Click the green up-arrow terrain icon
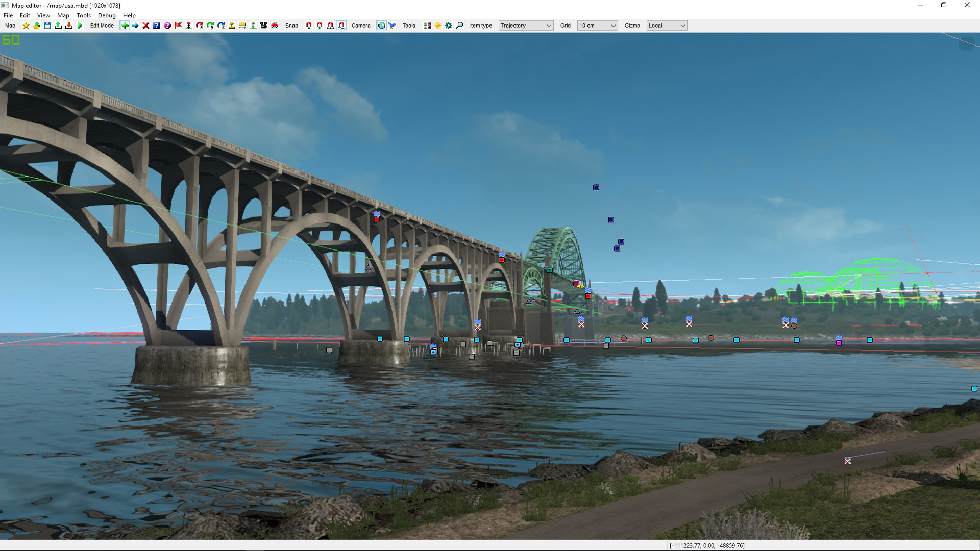The image size is (980, 551). (x=253, y=26)
